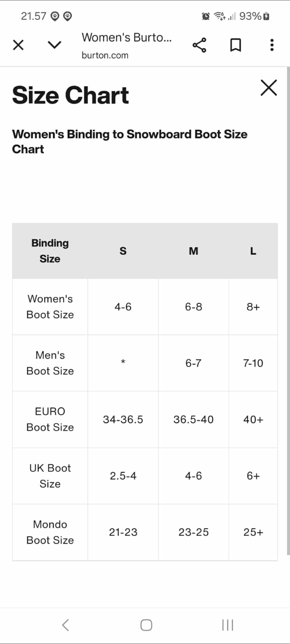290x644 pixels.
Task: Expand the browser dropdown chevron
Action: (54, 45)
